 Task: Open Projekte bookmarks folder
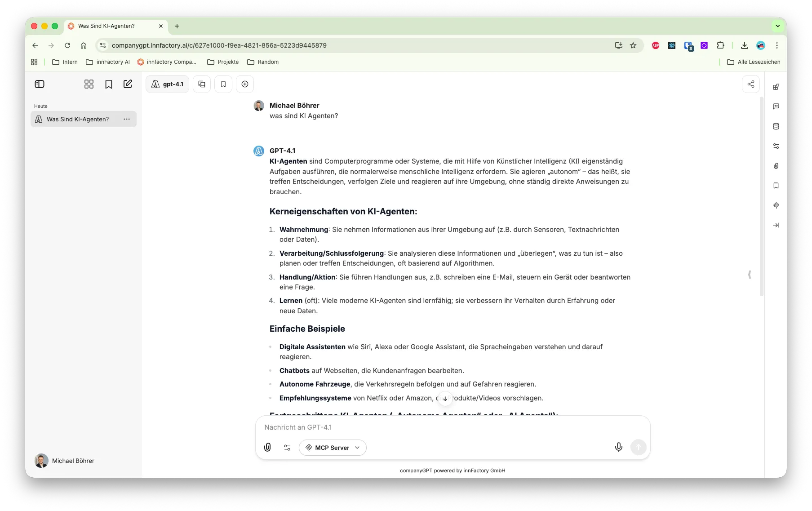pyautogui.click(x=223, y=62)
